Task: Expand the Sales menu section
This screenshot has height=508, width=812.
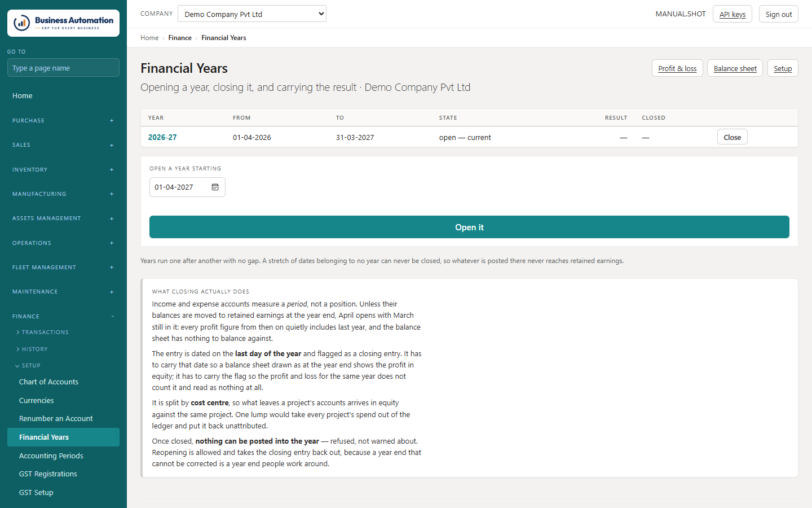Action: click(x=63, y=145)
